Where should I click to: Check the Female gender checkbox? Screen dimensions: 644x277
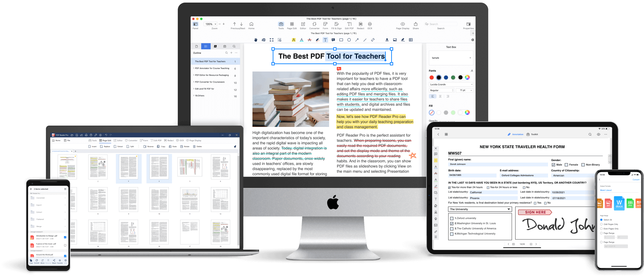pyautogui.click(x=566, y=165)
